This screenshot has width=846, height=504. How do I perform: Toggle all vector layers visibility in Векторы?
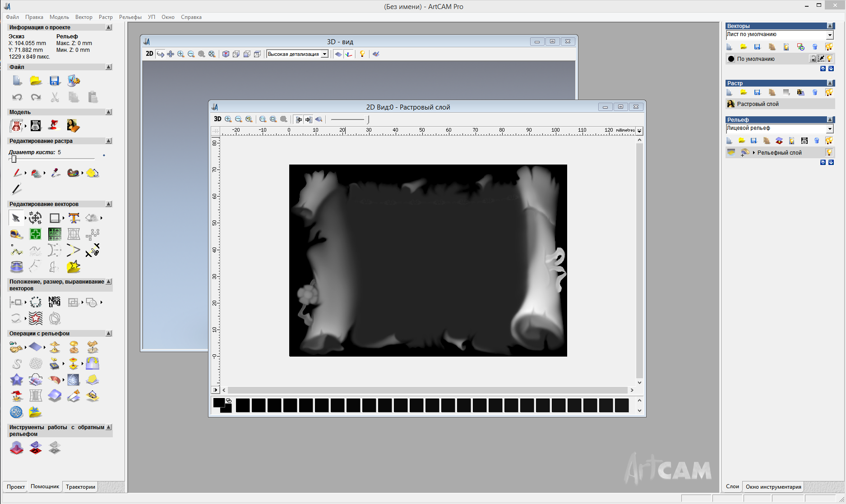click(x=829, y=47)
